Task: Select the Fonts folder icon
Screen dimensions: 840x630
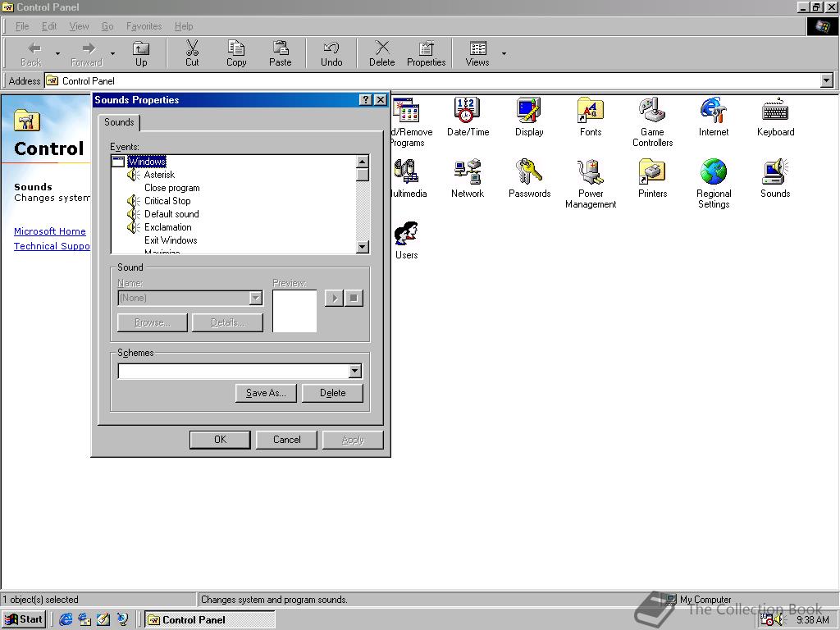Action: pos(591,110)
